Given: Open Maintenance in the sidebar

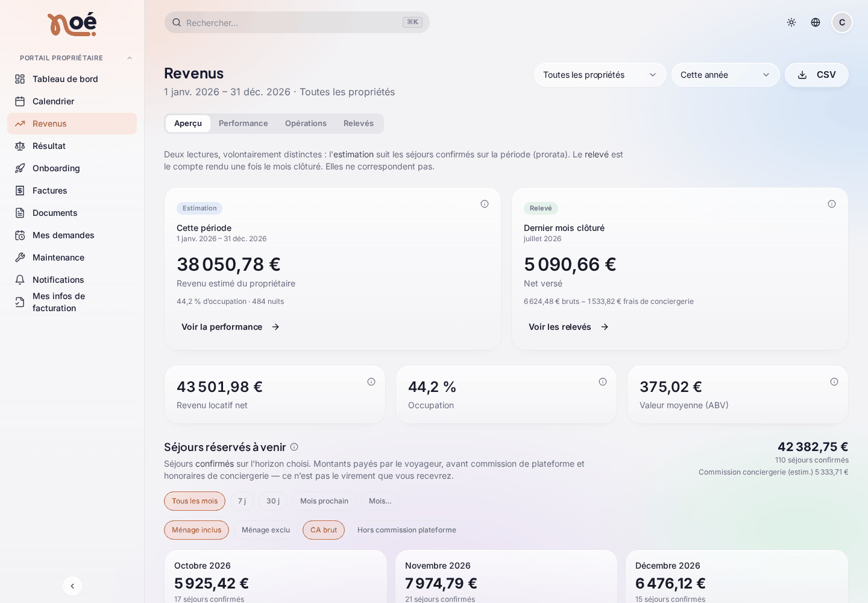Looking at the screenshot, I should click(x=72, y=257).
